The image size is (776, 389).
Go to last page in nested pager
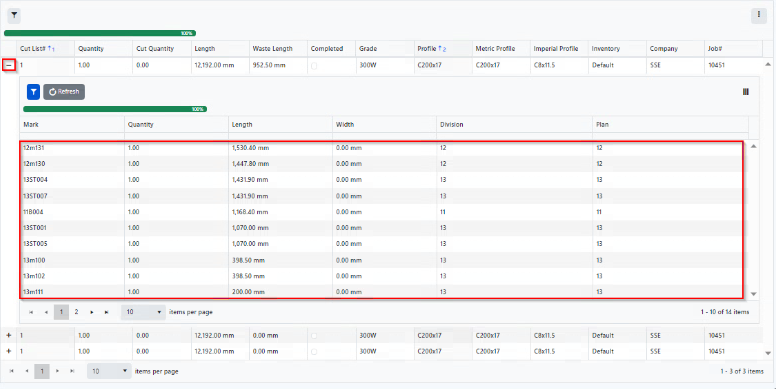pos(106,312)
